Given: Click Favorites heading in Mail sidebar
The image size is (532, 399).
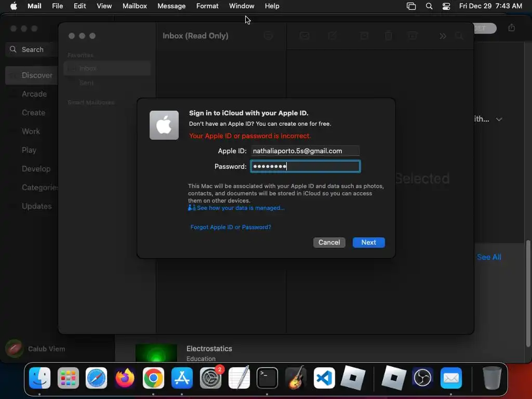Looking at the screenshot, I should [81, 55].
